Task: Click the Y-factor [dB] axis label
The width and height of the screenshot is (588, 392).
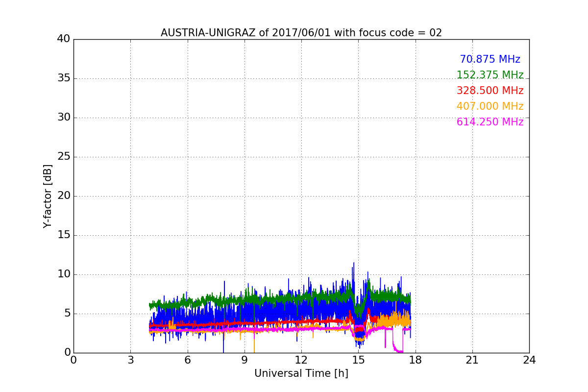Action: pyautogui.click(x=48, y=196)
